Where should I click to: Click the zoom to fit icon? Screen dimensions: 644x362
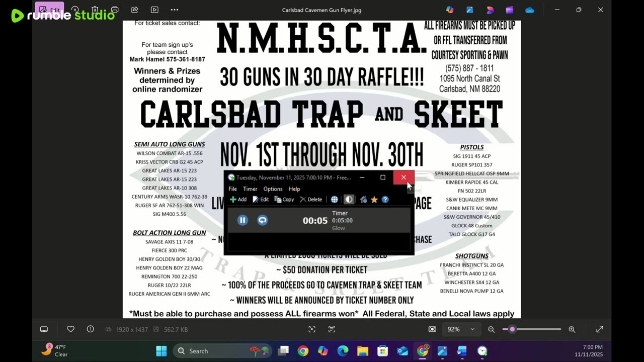(x=432, y=329)
